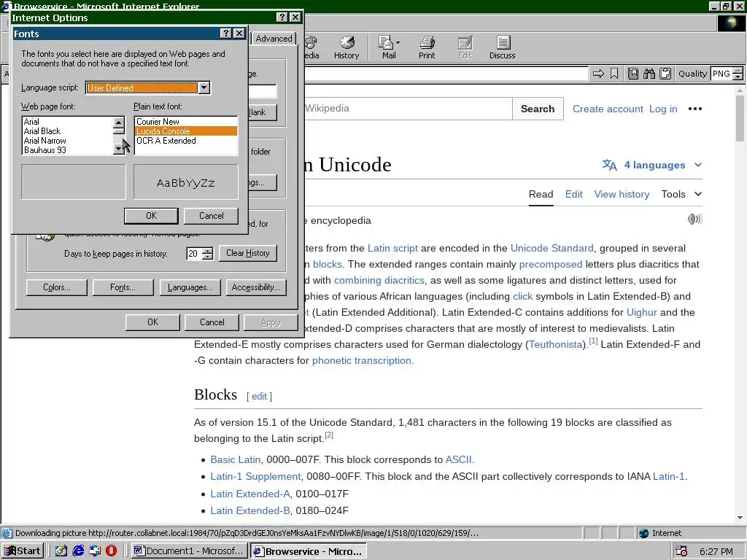This screenshot has height=560, width=747.
Task: Click Quality spinner up arrow
Action: [738, 71]
